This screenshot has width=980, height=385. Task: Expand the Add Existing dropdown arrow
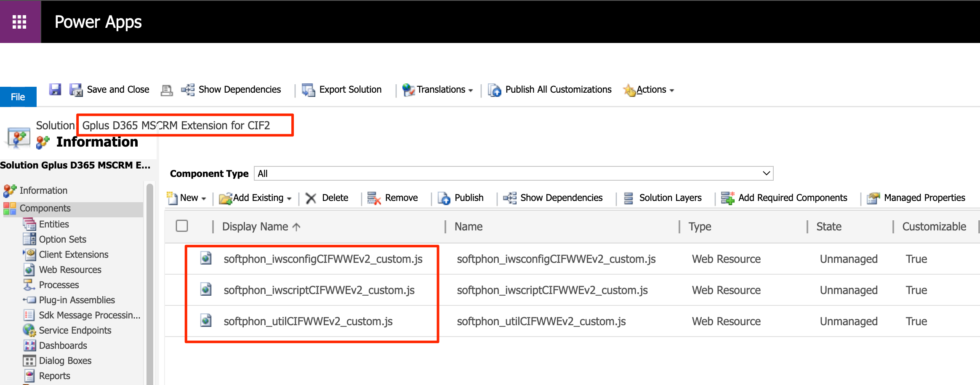[289, 199]
